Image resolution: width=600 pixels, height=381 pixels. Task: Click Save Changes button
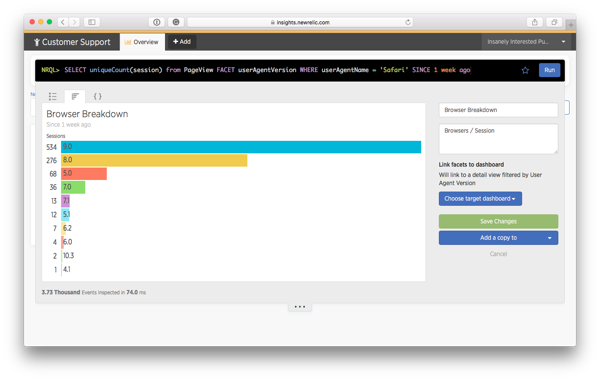pos(498,221)
